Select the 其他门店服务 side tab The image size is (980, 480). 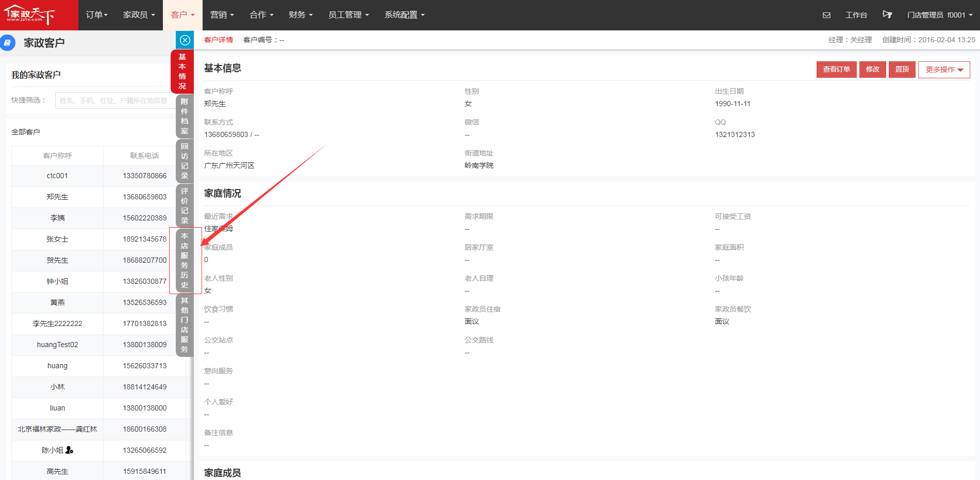[185, 325]
